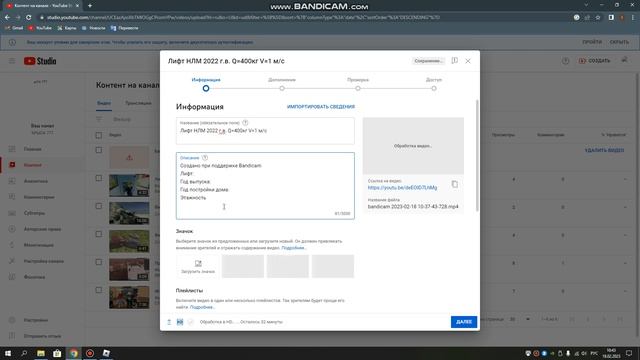The width and height of the screenshot is (640, 360).
Task: Select the checkbox of the fifth video row
Action: coord(99,262)
